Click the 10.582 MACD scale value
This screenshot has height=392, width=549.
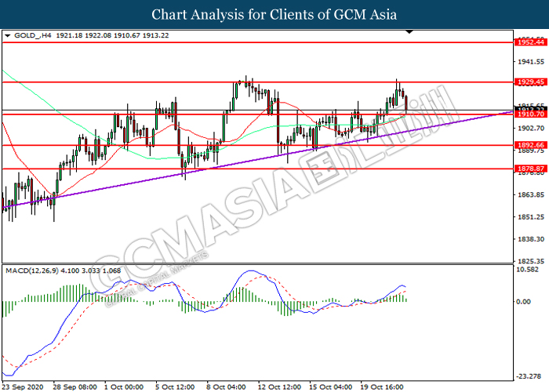(527, 270)
